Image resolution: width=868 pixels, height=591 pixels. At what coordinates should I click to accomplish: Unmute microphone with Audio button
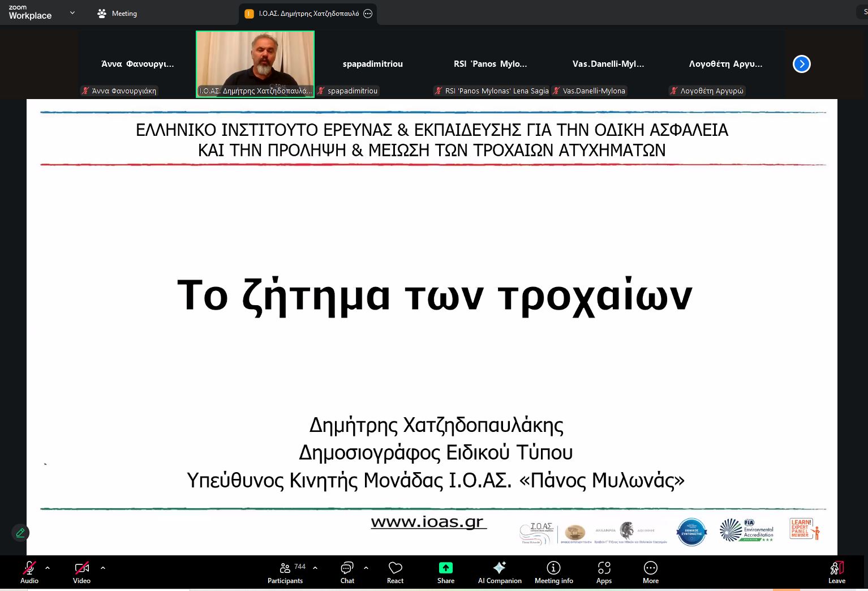tap(29, 572)
